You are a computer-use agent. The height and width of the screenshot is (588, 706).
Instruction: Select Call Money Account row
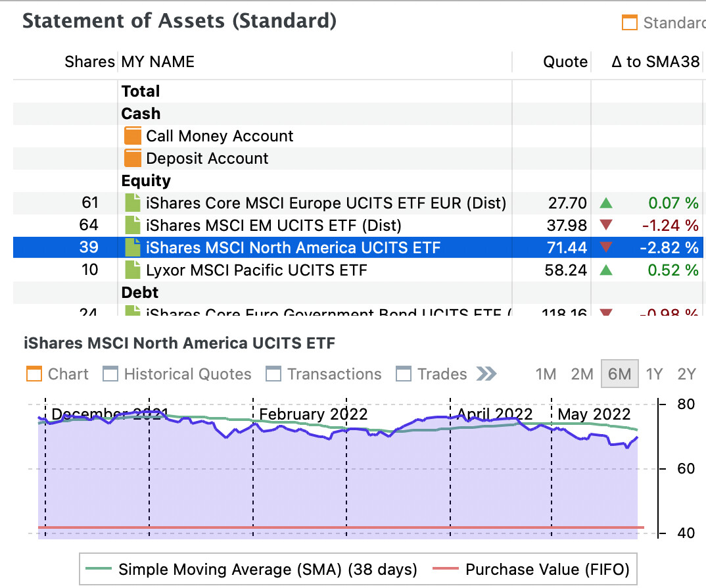click(x=358, y=135)
